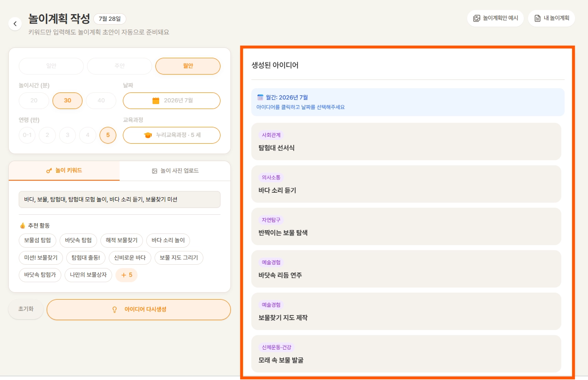Add the 나만의 보물상자 suggestion chip
Image resolution: width=588 pixels, height=380 pixels.
88,275
